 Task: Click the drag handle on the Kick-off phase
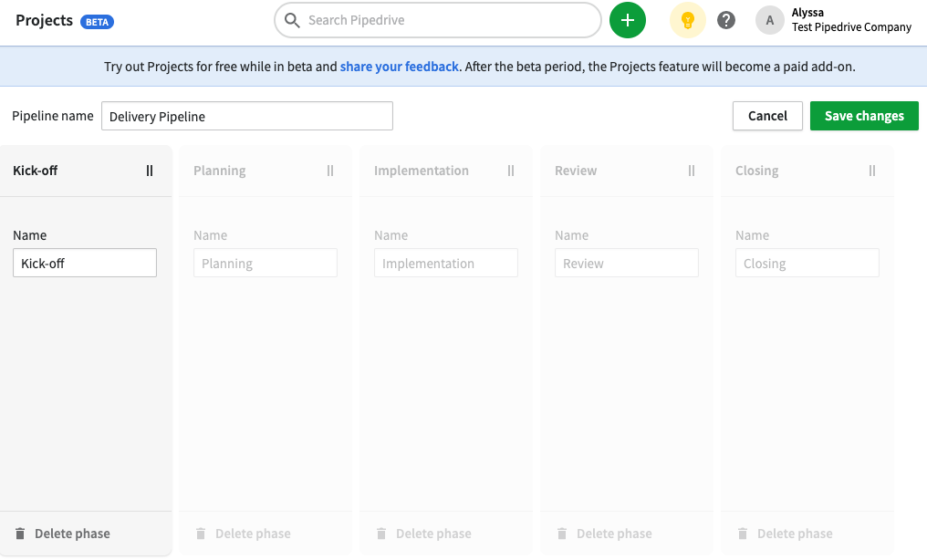coord(149,170)
